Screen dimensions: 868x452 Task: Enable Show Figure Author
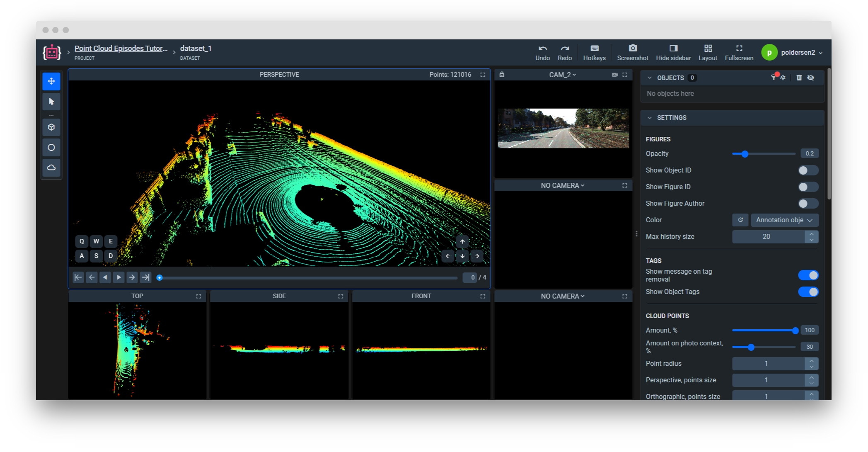pos(808,204)
